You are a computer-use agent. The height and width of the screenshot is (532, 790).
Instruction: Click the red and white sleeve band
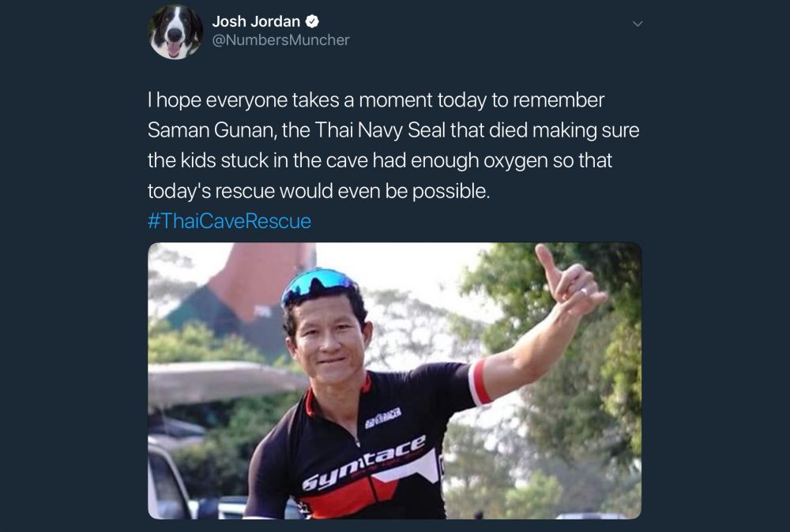[x=479, y=383]
